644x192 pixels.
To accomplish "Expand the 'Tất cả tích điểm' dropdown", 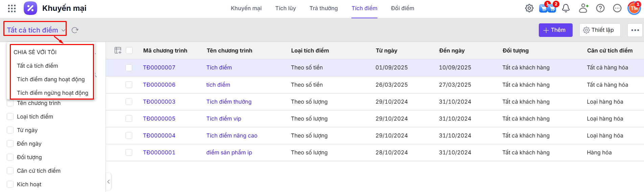I will tap(35, 30).
